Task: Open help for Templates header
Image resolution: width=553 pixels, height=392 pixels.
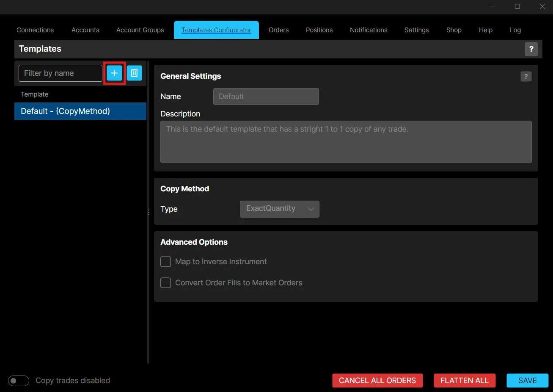Action: click(x=531, y=49)
